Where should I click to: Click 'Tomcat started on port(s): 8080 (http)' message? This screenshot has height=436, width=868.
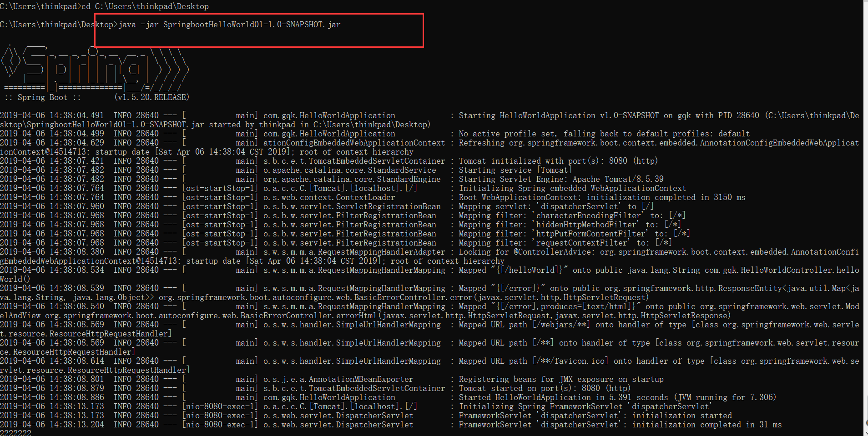point(545,388)
